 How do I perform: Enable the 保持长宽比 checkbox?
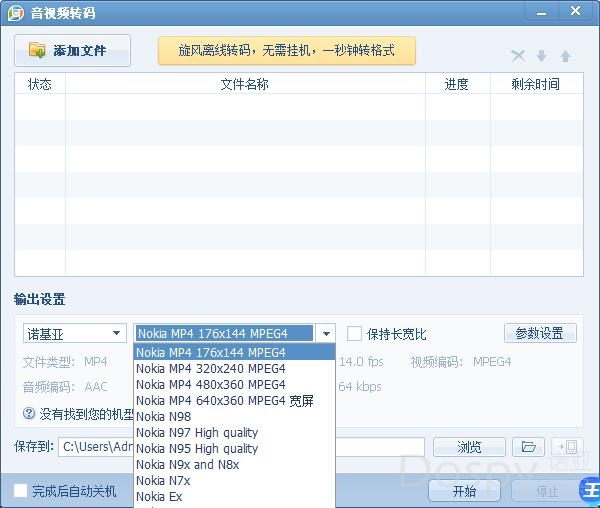354,334
